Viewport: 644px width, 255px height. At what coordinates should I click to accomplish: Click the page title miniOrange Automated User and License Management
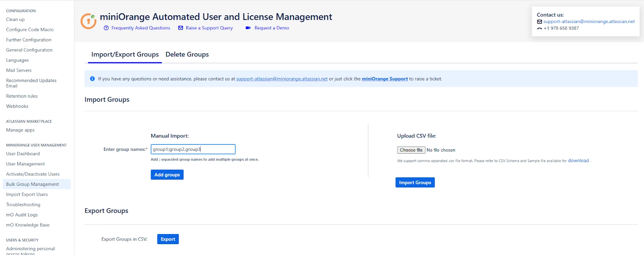tap(216, 17)
